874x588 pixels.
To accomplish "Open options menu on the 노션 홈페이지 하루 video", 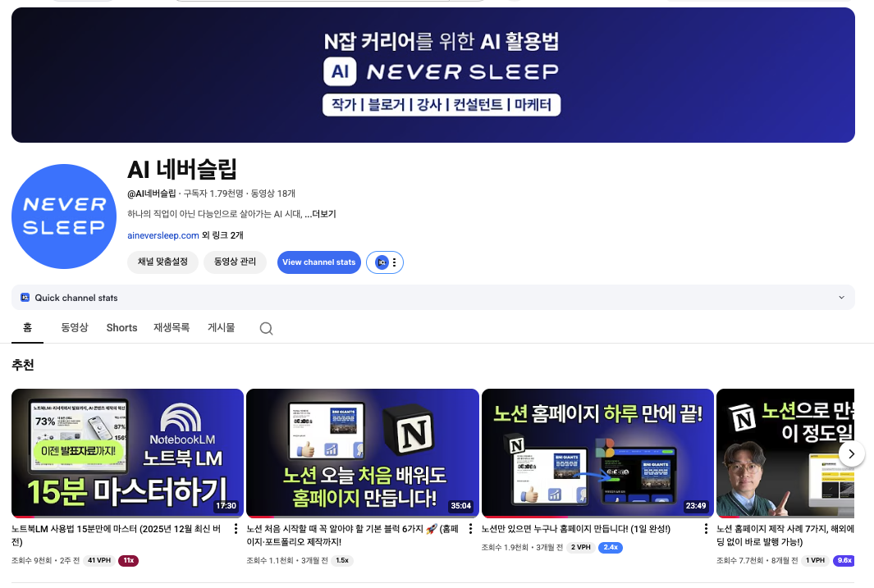I will (706, 529).
